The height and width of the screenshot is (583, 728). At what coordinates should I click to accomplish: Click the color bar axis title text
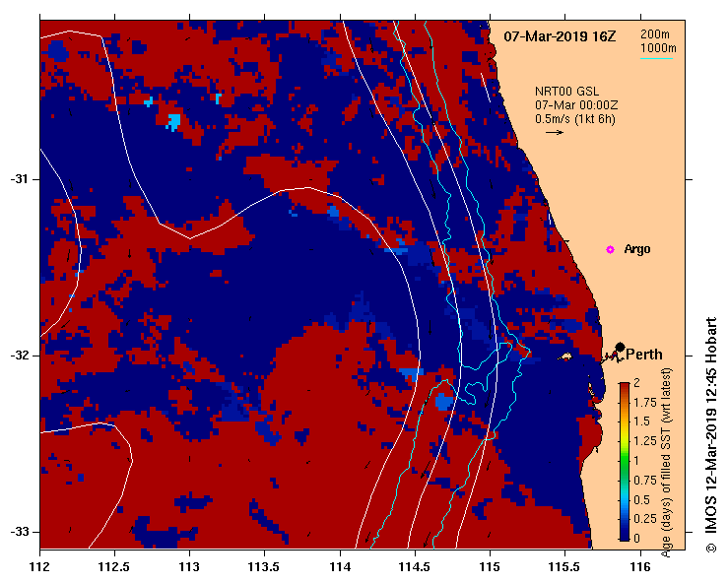pos(666,462)
